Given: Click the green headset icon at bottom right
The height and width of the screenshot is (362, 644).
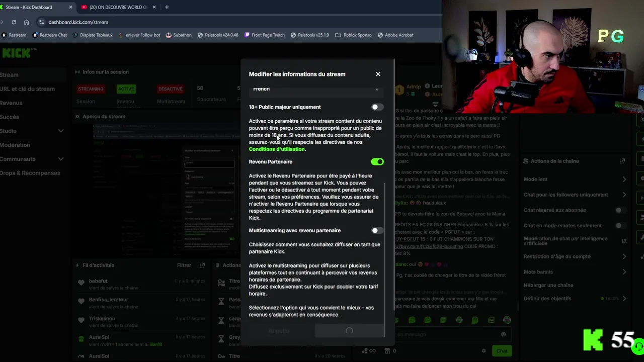Looking at the screenshot, I should click(x=638, y=346).
